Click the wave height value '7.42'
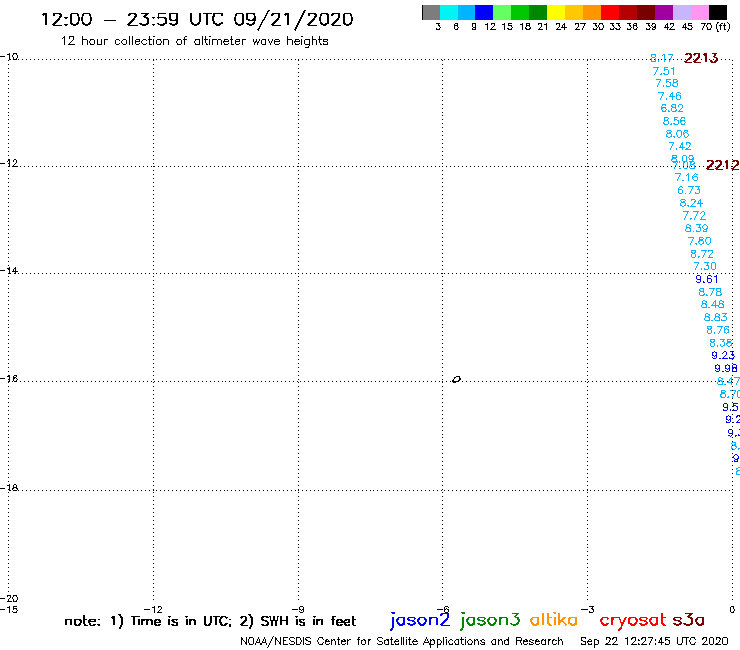 (680, 146)
